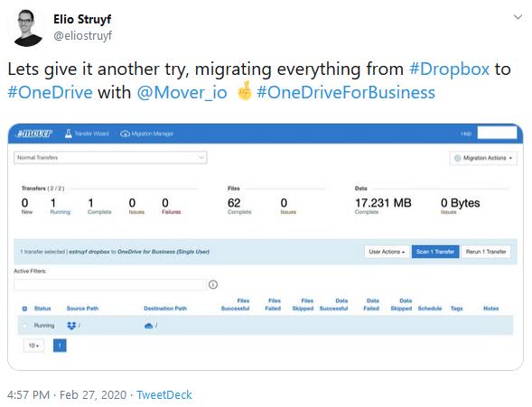Click Help in the Mover header
The width and height of the screenshot is (532, 407).
tap(466, 134)
